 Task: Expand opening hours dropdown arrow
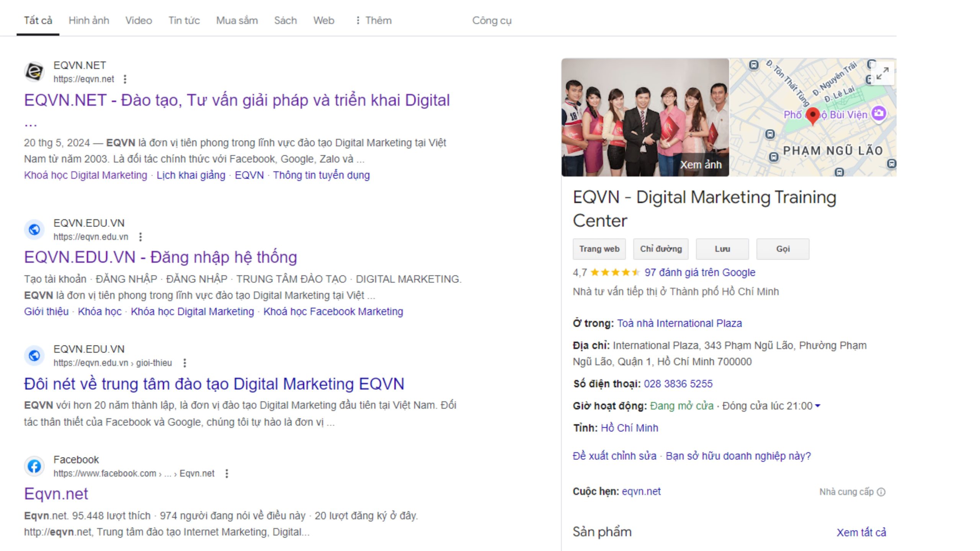[x=818, y=406]
